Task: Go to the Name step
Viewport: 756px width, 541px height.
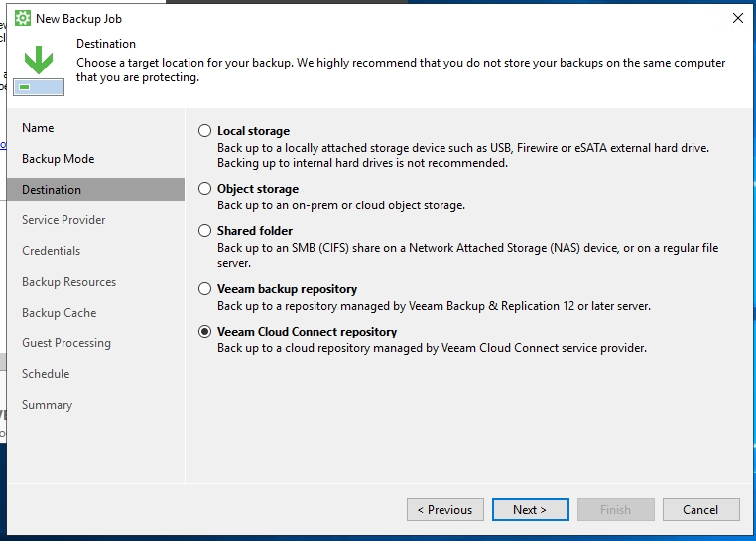Action: tap(38, 128)
